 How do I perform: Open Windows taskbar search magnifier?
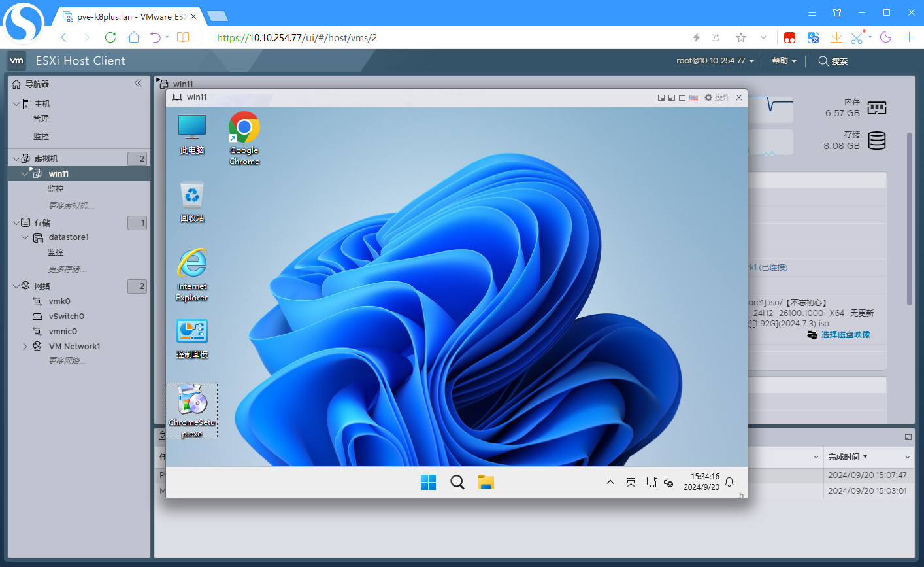[457, 482]
